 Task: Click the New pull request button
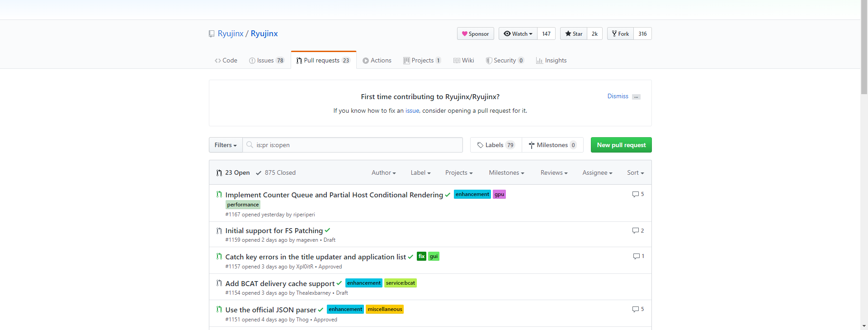621,145
